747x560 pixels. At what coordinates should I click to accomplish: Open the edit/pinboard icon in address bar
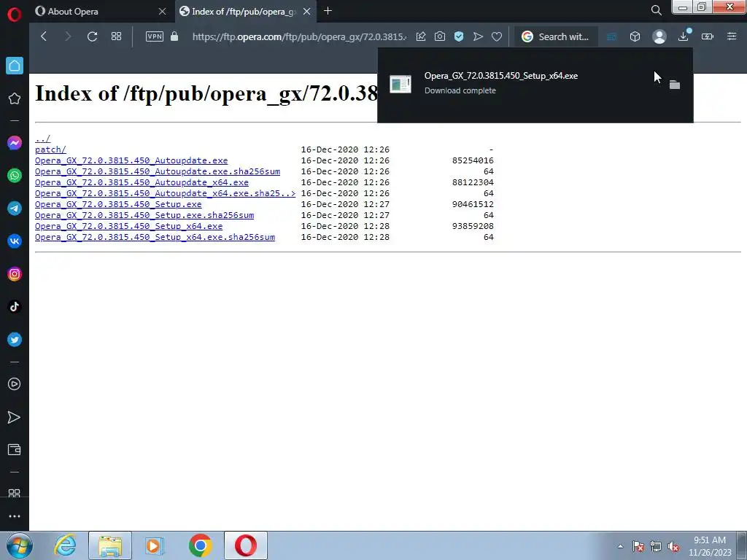pos(421,36)
